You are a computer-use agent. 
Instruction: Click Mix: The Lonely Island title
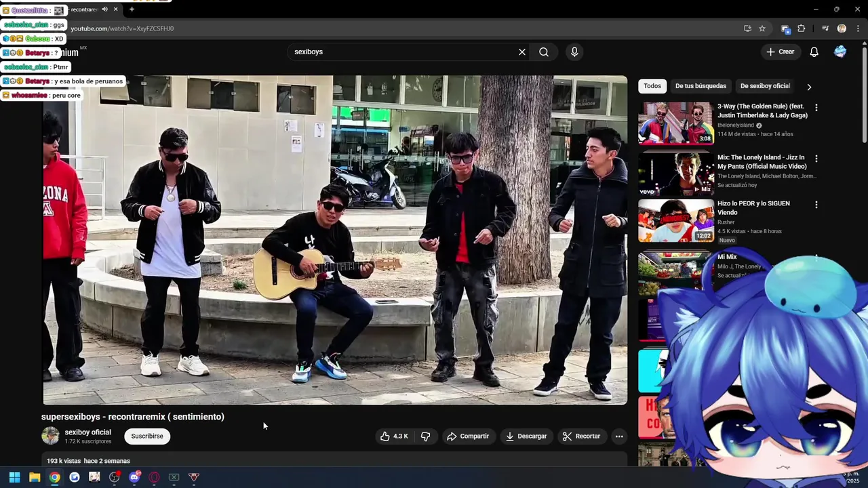pos(762,162)
